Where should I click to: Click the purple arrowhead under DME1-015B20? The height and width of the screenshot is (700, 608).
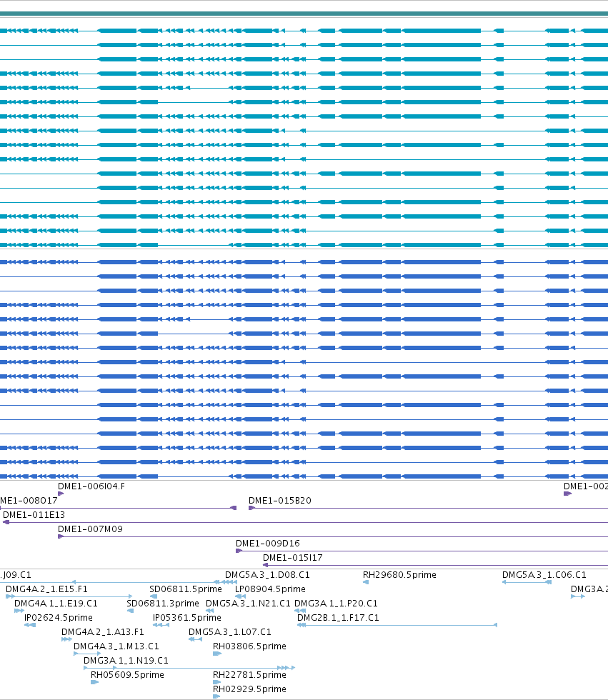(251, 508)
